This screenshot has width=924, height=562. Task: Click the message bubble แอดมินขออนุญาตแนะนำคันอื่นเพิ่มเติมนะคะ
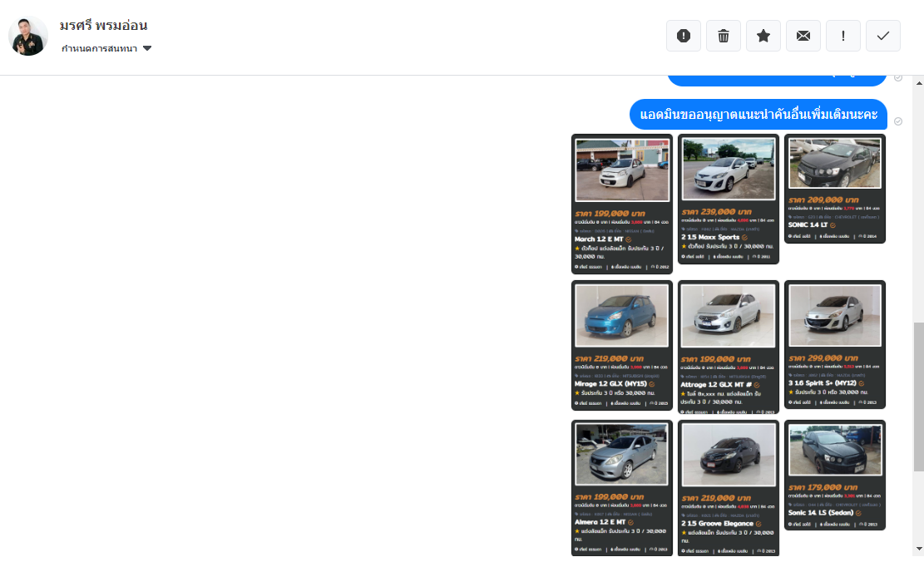pyautogui.click(x=758, y=114)
